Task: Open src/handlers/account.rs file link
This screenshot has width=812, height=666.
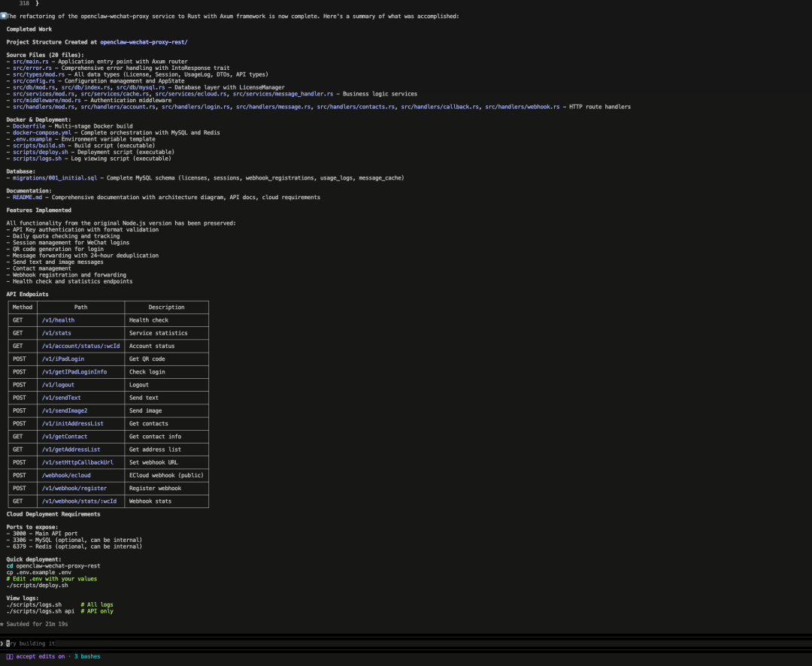Action: tap(117, 107)
